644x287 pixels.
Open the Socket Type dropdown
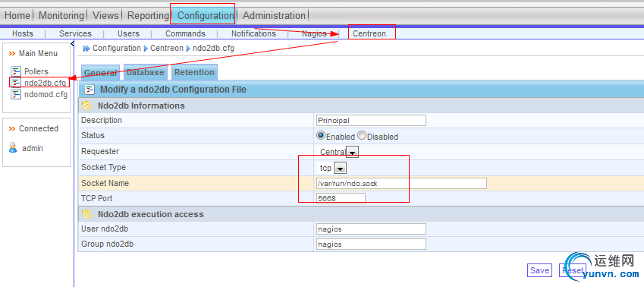point(341,168)
